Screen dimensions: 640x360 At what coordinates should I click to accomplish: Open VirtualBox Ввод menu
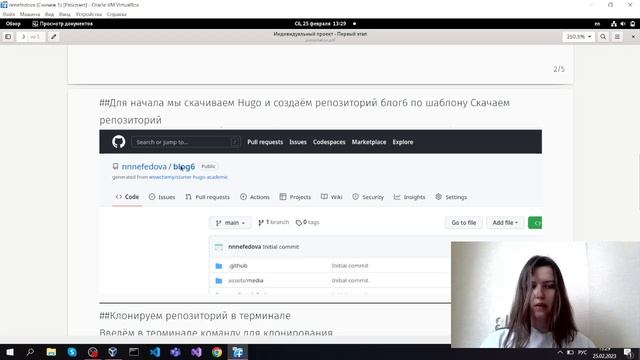pyautogui.click(x=64, y=14)
